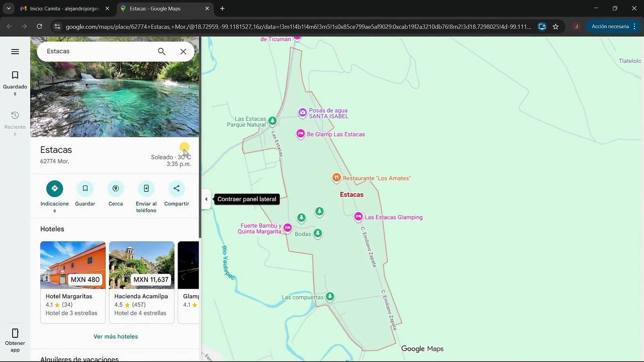
Task: Click the 3:35 p.m. local time
Action: [x=179, y=164]
